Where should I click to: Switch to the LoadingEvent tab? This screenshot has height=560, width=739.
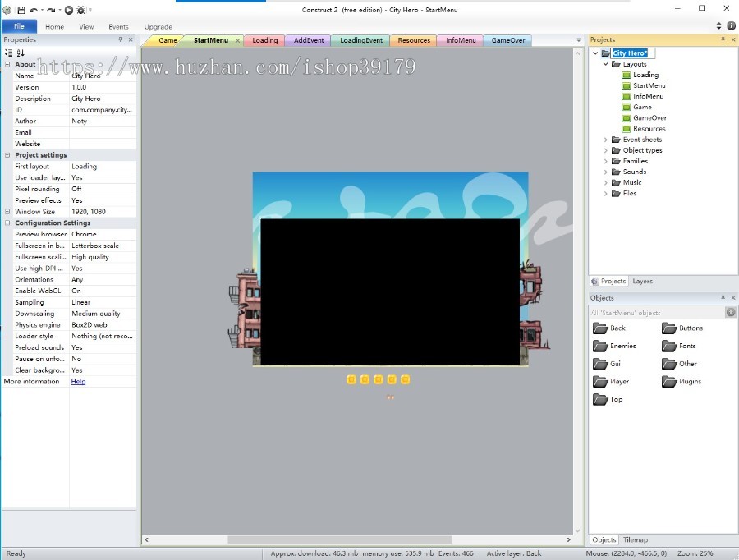click(361, 40)
